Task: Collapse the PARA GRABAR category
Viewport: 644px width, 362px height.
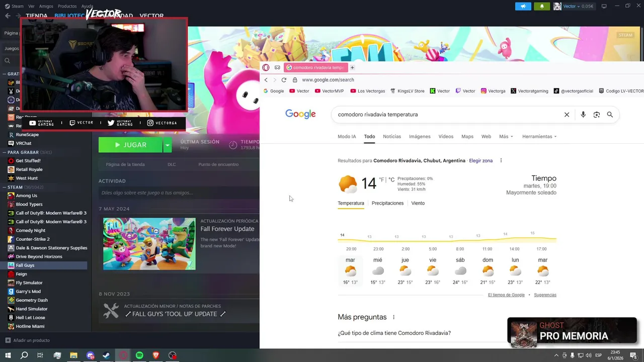Action: click(5, 152)
